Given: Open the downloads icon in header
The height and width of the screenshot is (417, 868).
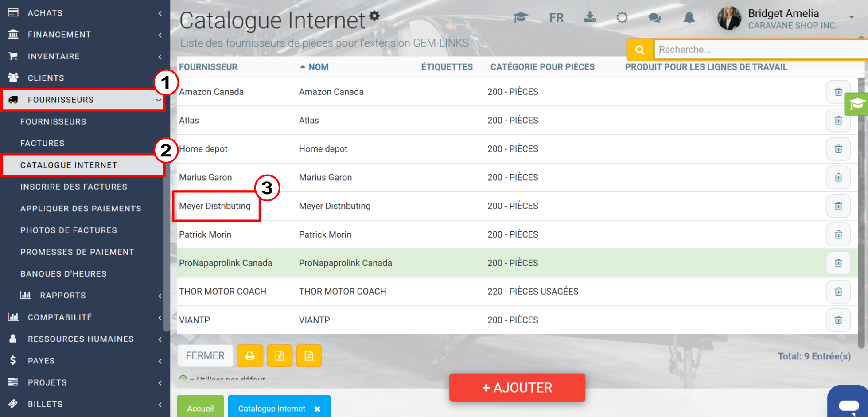Looking at the screenshot, I should point(590,17).
